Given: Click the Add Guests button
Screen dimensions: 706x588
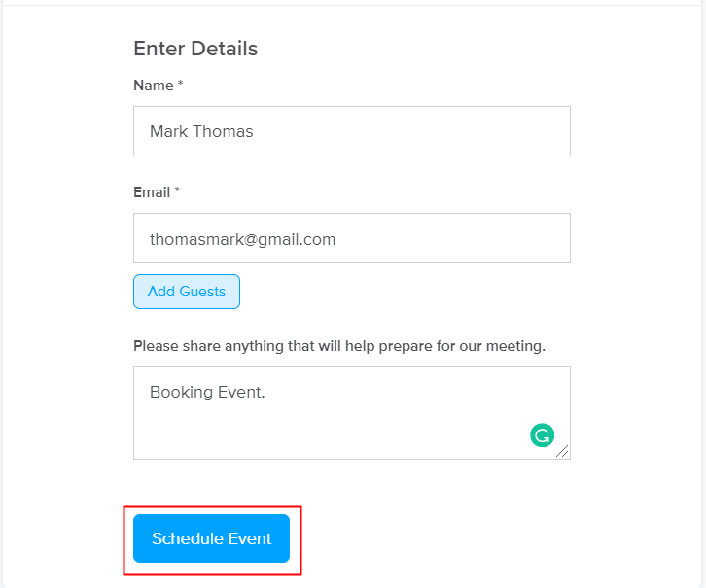Looking at the screenshot, I should (x=187, y=292).
